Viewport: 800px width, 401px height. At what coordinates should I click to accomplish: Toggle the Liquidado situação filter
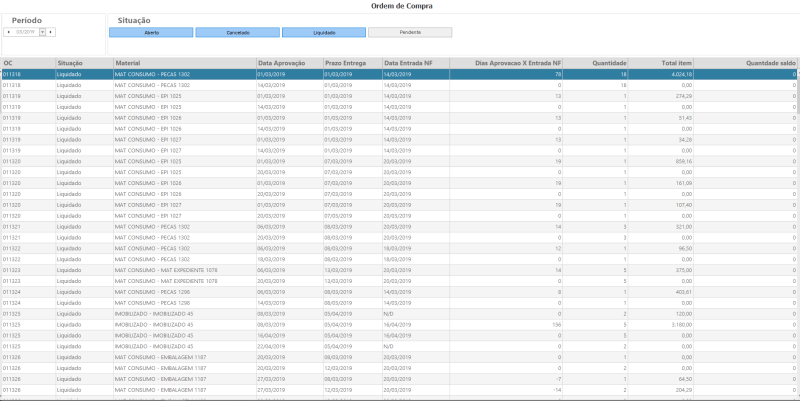[x=324, y=33]
